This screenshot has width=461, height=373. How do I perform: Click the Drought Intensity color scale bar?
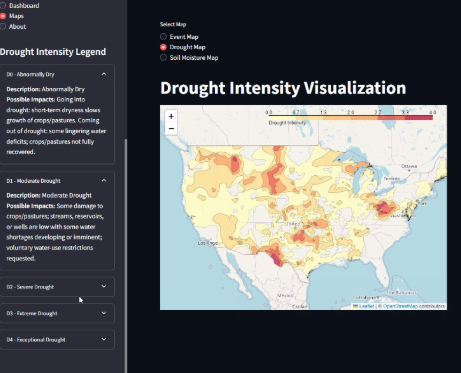click(350, 117)
